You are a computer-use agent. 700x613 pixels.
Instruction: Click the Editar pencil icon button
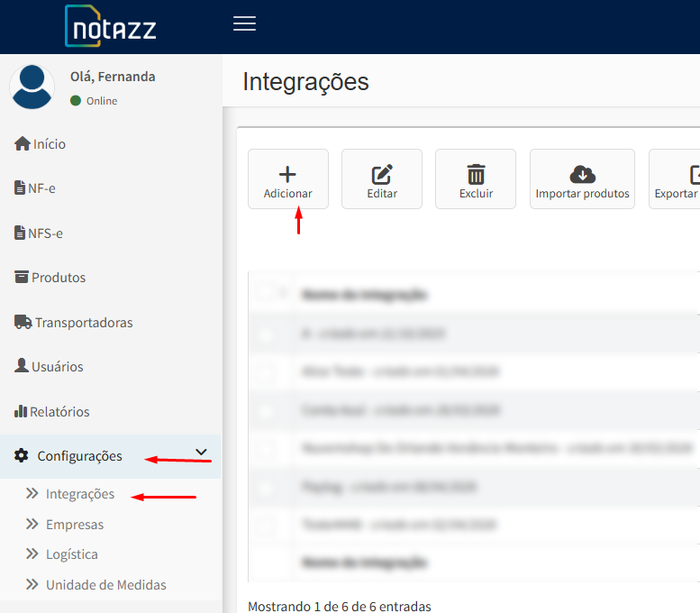(381, 178)
